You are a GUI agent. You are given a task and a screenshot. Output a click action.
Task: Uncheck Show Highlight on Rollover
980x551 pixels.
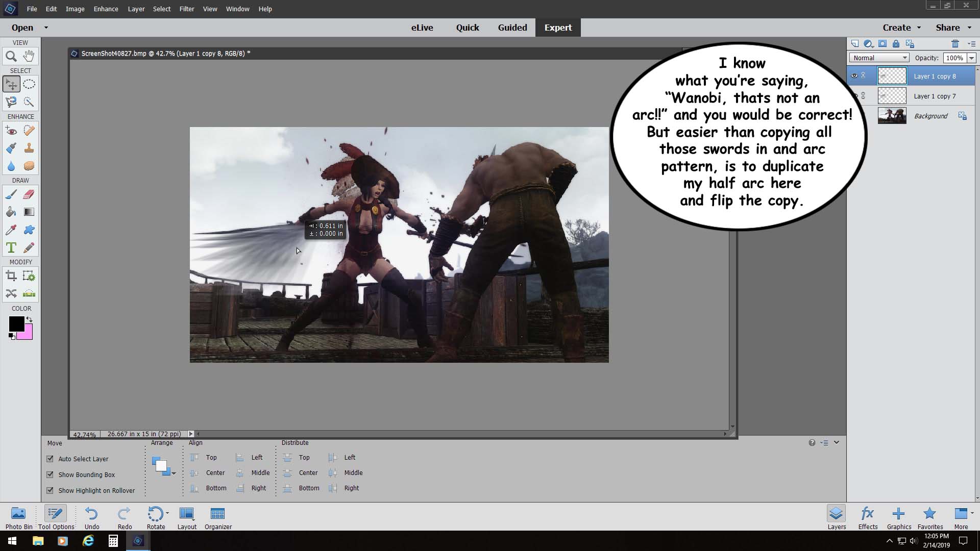50,490
